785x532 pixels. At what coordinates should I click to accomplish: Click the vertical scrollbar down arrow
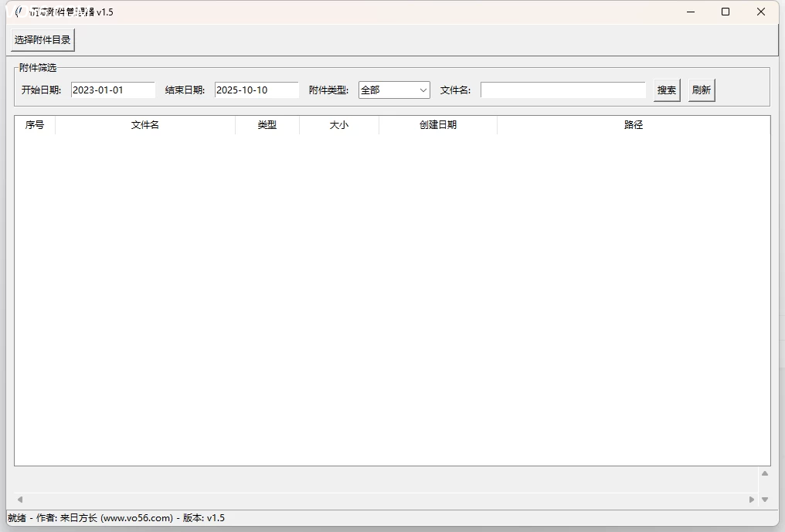[765, 500]
